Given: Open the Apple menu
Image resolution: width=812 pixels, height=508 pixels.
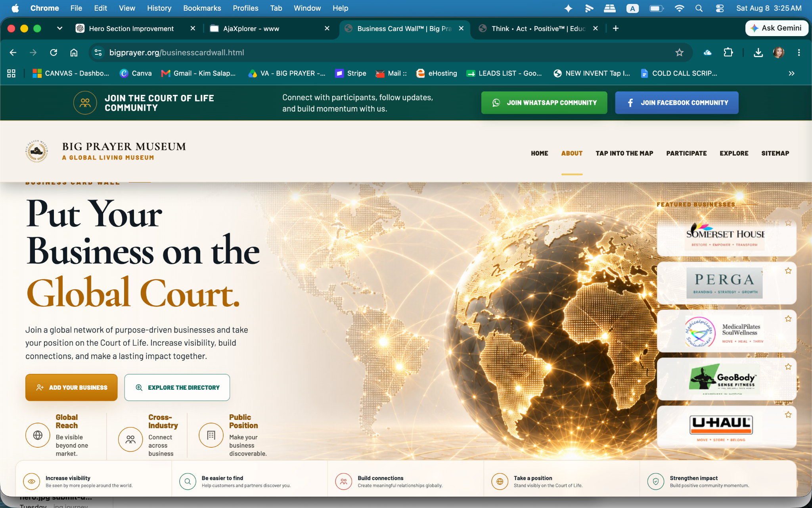Looking at the screenshot, I should point(15,8).
